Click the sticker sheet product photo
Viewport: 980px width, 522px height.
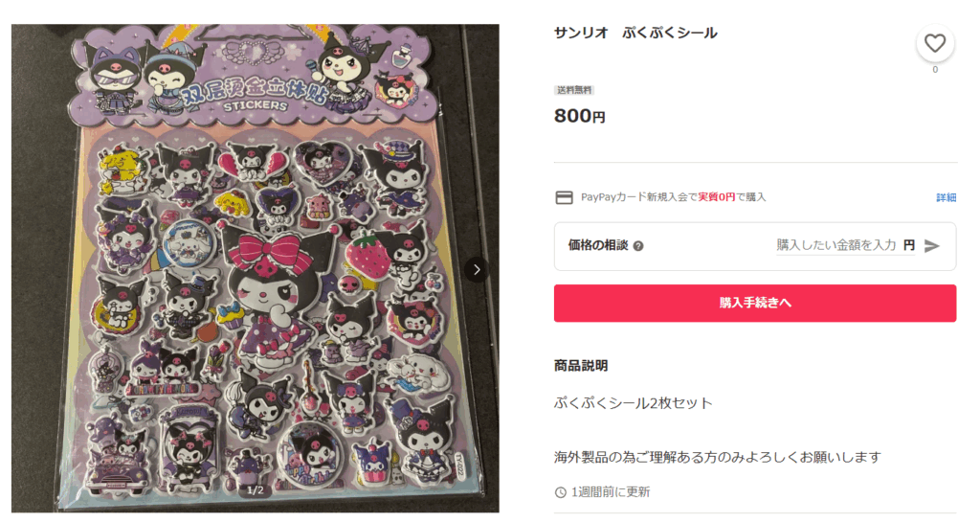coord(255,268)
